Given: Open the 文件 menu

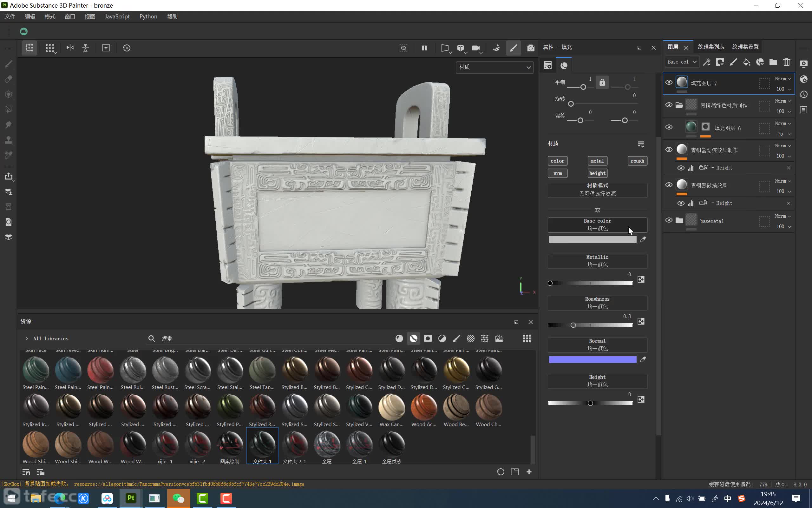Looking at the screenshot, I should click(x=10, y=17).
